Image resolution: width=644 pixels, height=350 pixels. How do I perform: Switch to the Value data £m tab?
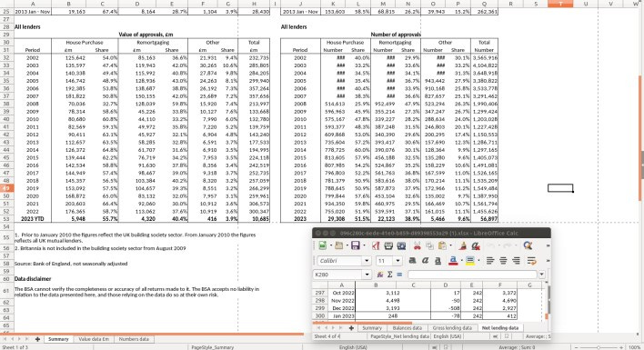(x=94, y=339)
